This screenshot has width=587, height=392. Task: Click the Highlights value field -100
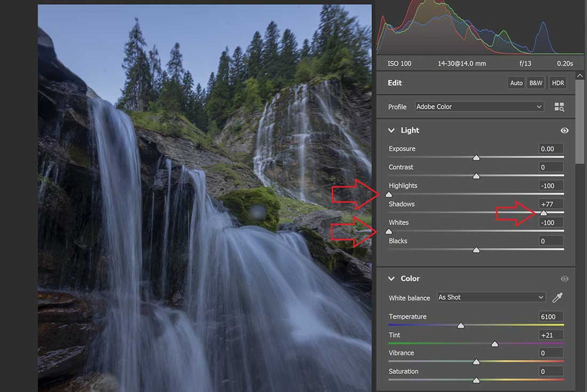pyautogui.click(x=551, y=185)
